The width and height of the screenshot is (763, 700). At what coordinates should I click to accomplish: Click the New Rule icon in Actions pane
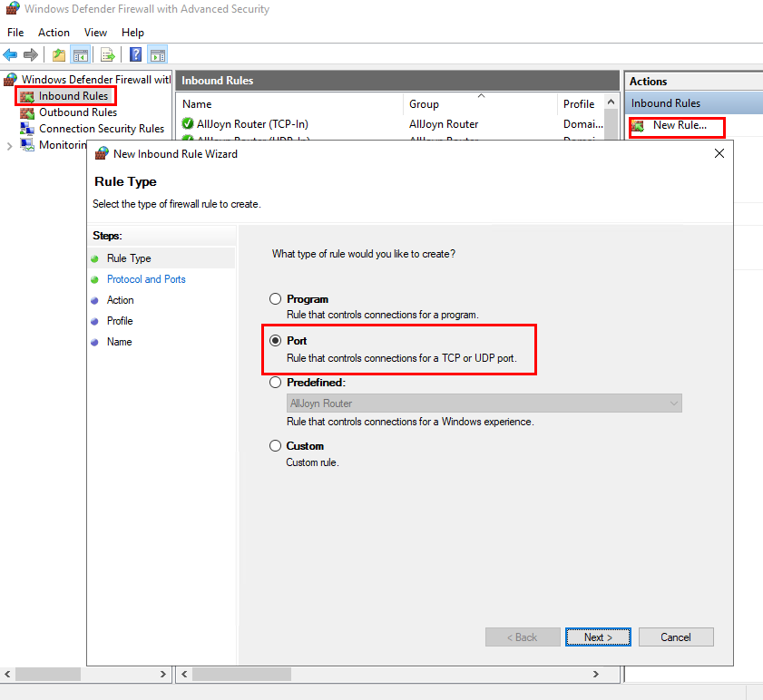pyautogui.click(x=638, y=126)
